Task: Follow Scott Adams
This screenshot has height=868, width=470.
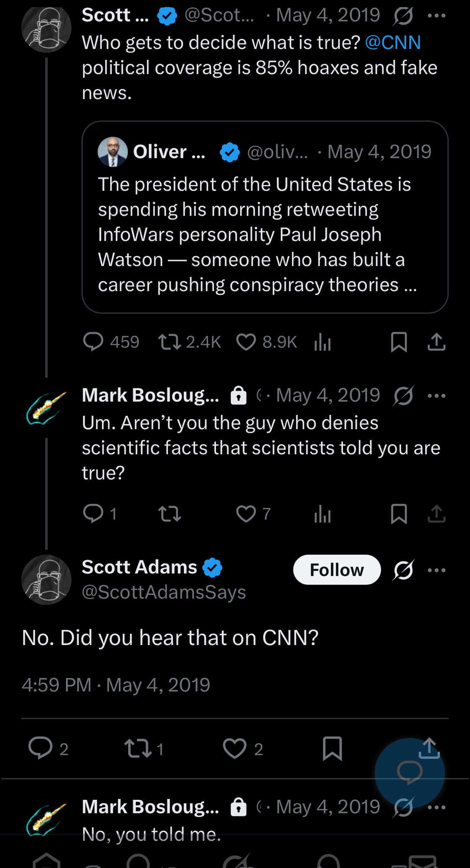Action: pos(337,570)
